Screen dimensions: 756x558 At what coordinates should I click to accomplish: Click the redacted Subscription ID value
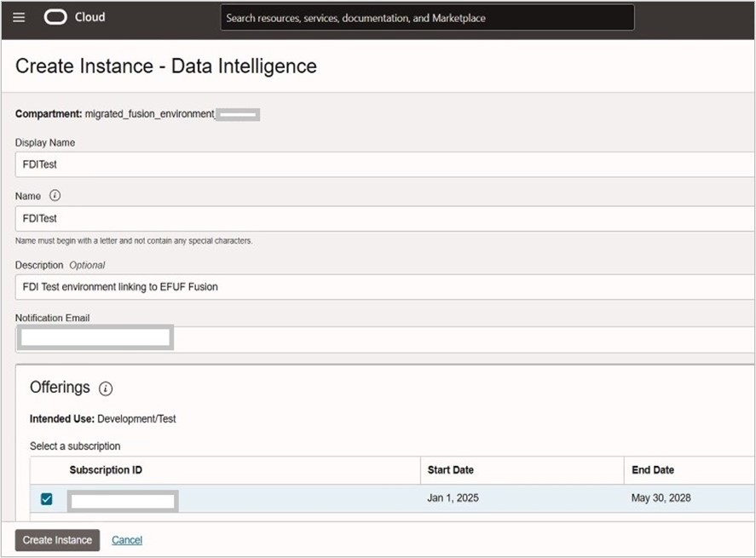(123, 500)
